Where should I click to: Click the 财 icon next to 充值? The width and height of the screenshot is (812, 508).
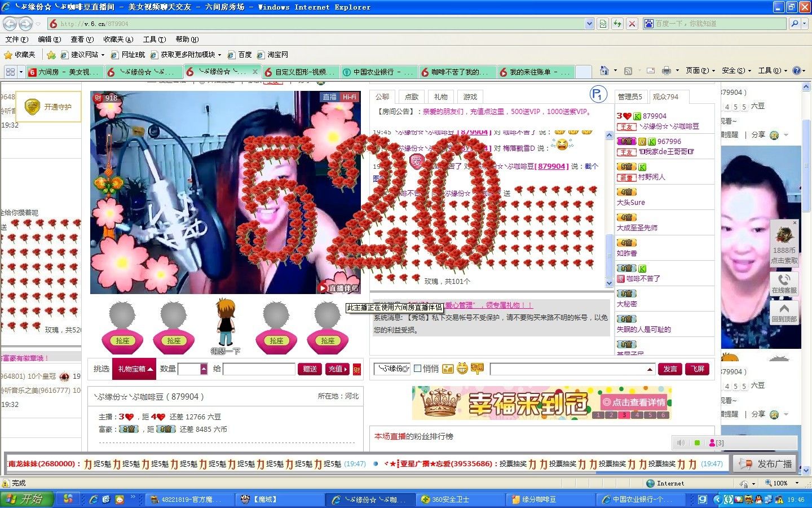pos(357,369)
